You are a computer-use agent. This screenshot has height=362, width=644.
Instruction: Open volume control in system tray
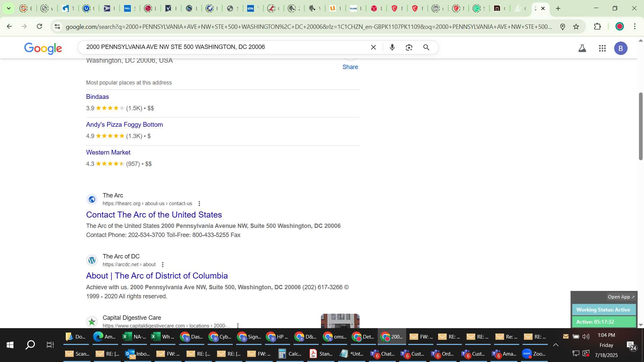586,337
